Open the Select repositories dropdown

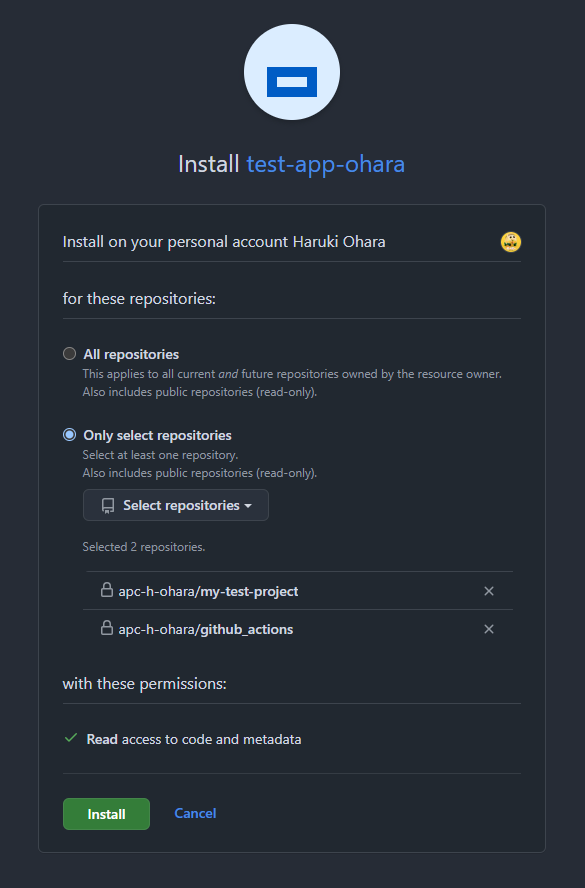176,505
